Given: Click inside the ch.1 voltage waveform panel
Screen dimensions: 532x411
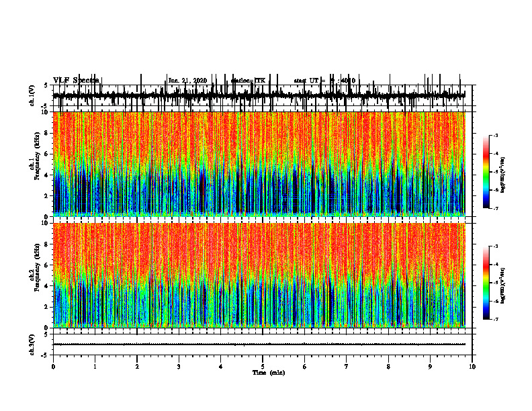Looking at the screenshot, I should tap(262, 95).
